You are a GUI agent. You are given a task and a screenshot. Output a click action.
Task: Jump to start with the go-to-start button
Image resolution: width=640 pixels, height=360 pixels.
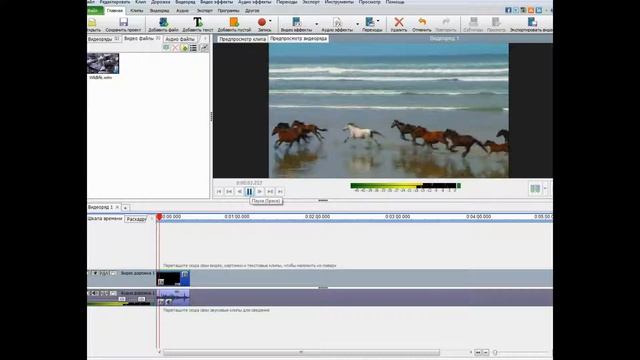click(219, 191)
